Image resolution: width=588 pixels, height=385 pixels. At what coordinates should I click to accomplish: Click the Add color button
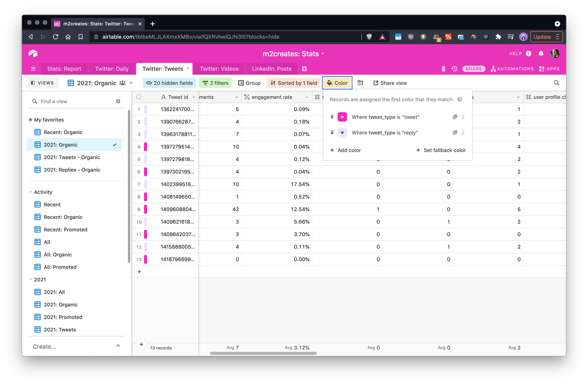(346, 150)
